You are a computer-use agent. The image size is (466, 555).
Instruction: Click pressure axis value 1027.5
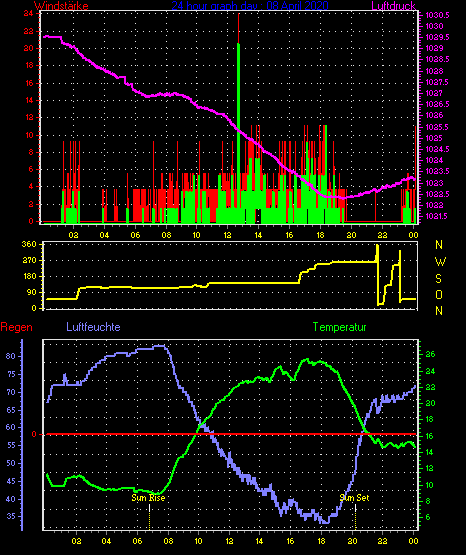[x=437, y=82]
